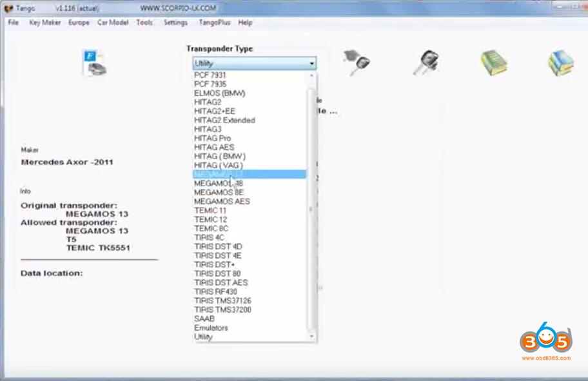The image size is (588, 381).
Task: Collapse the Transponder Type combo box arrow
Action: pyautogui.click(x=311, y=63)
